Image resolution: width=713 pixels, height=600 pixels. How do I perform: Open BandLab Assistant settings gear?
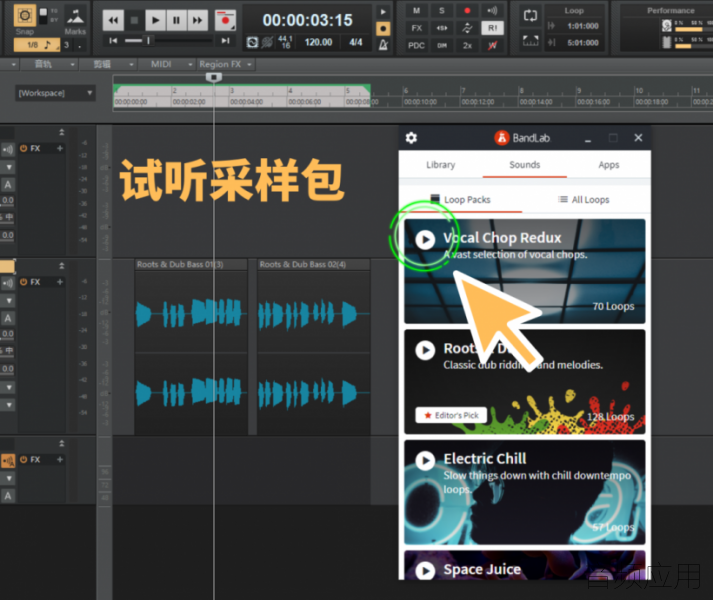(x=412, y=138)
